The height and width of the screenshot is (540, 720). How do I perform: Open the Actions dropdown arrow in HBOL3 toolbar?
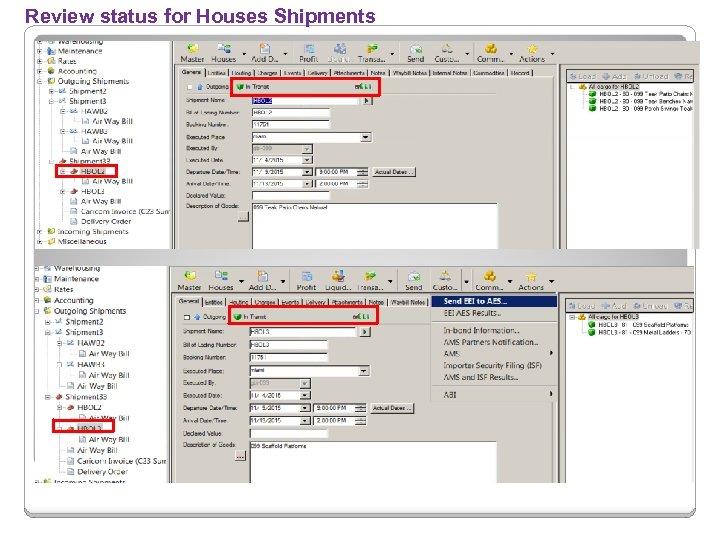(x=551, y=281)
